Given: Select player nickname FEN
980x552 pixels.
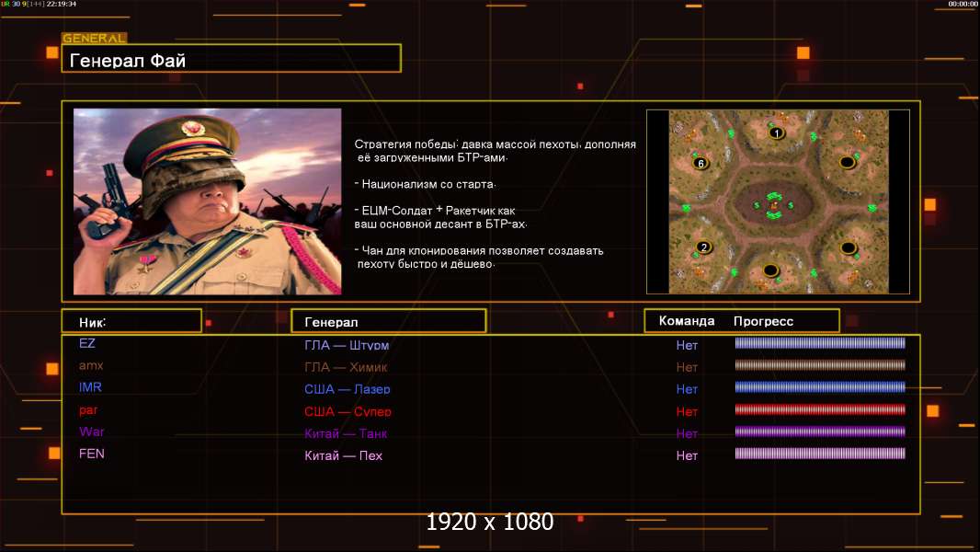Looking at the screenshot, I should tap(92, 454).
